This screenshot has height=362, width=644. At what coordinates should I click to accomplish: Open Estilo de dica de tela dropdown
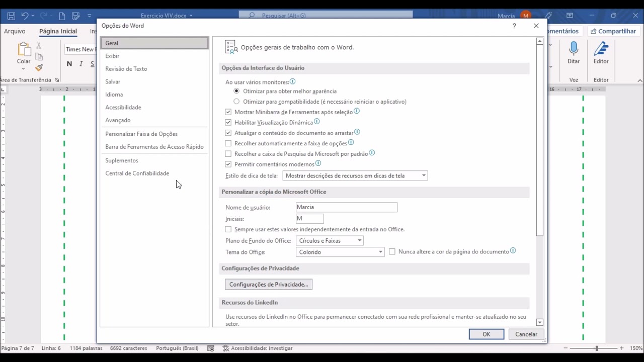355,175
